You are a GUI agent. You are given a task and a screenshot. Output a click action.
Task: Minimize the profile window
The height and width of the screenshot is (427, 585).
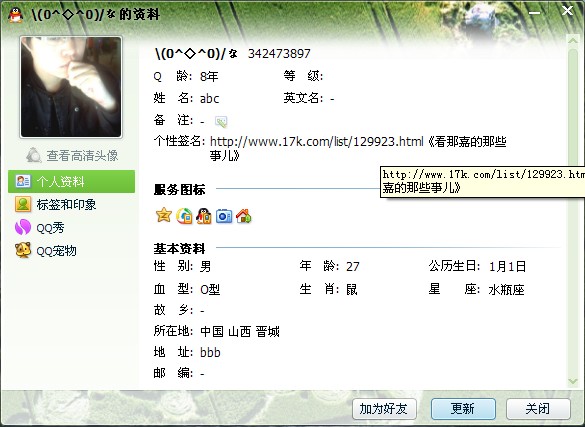pos(534,13)
